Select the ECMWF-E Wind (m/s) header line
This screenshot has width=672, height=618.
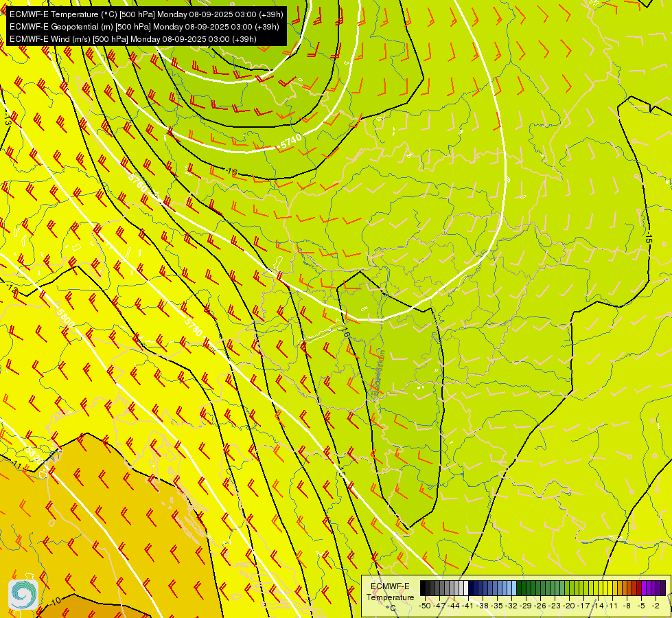pyautogui.click(x=133, y=39)
